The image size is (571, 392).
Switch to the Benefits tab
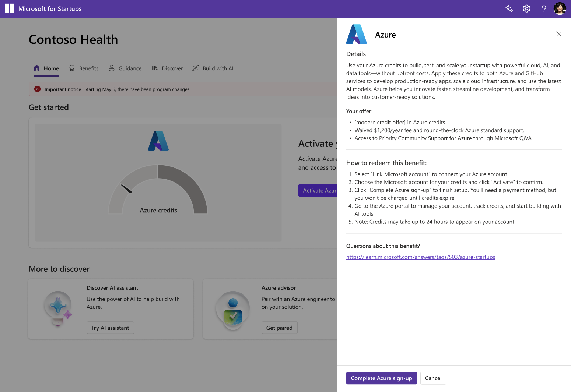[x=88, y=68]
